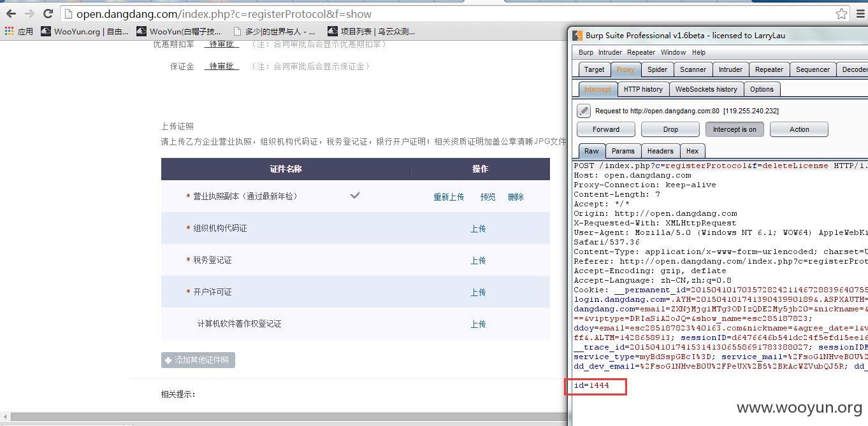This screenshot has width=868, height=426.
Task: Click 上传 for 计算机软件著作权登记证
Action: click(478, 325)
